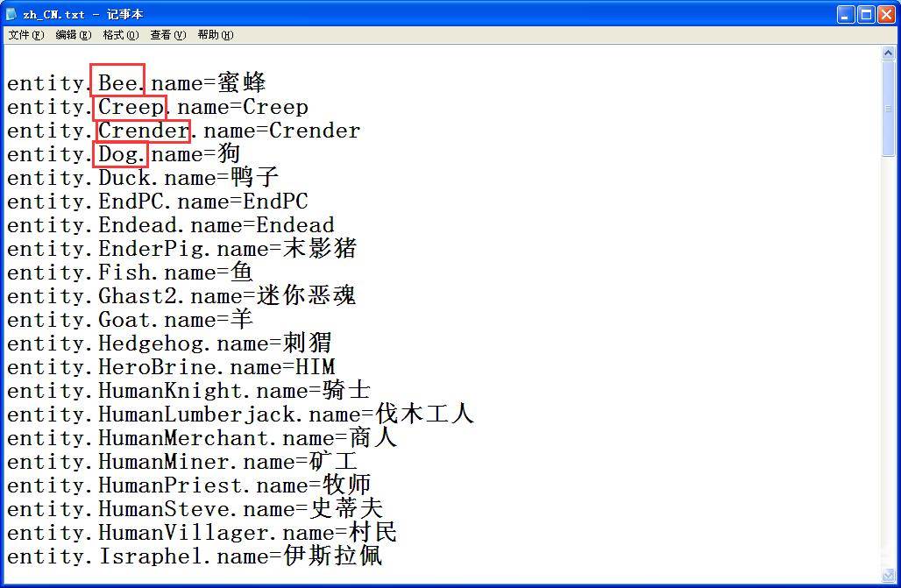
Task: Open the 编辑 (Edit) menu
Action: (x=73, y=35)
